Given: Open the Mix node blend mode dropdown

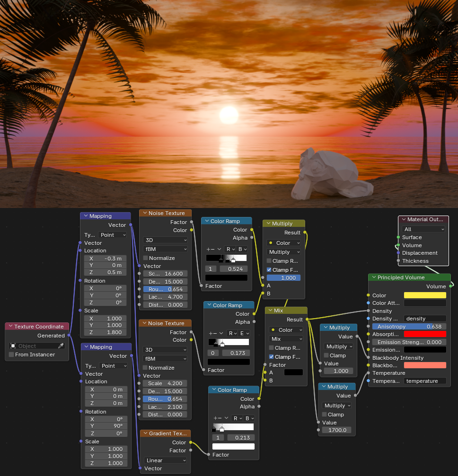Looking at the screenshot, I should tap(286, 339).
